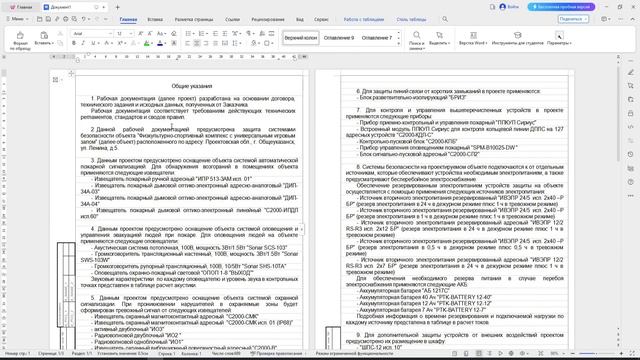Viewport: 640px width, 360px height.
Task: Click the Open folder icon in quick access
Action: pyautogui.click(x=40, y=19)
